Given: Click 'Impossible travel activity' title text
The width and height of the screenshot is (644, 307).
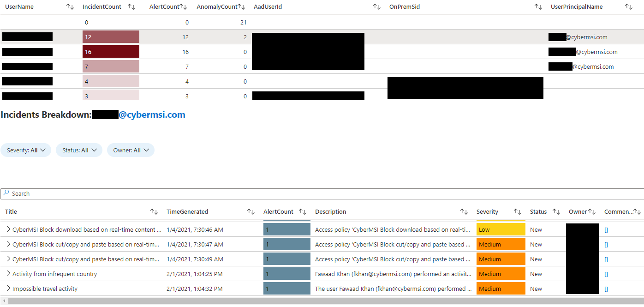Looking at the screenshot, I should pos(45,289).
